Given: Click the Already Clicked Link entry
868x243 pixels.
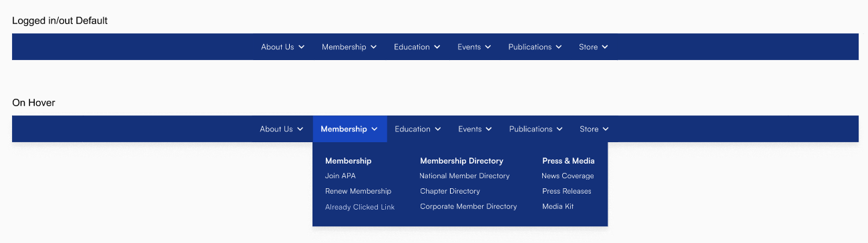Looking at the screenshot, I should tap(360, 207).
